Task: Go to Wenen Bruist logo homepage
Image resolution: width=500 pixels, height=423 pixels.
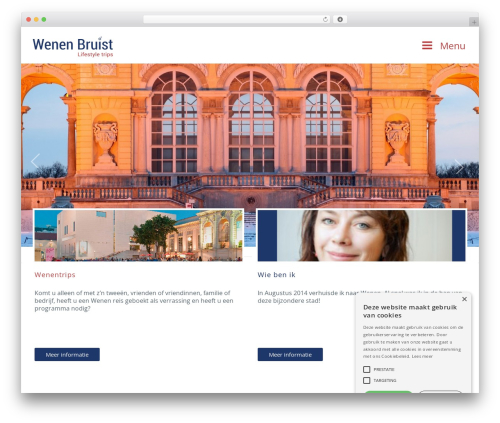Action: pyautogui.click(x=73, y=47)
